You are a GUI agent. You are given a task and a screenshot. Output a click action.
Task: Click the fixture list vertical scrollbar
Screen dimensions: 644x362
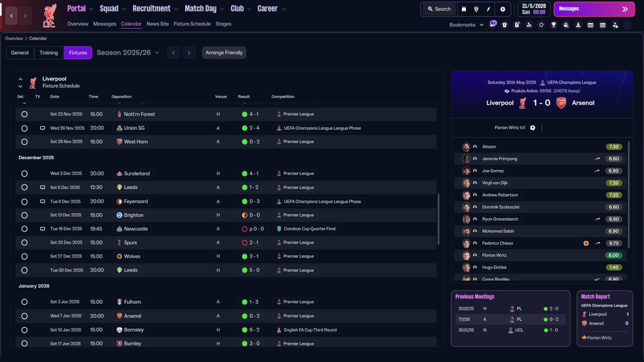point(439,219)
